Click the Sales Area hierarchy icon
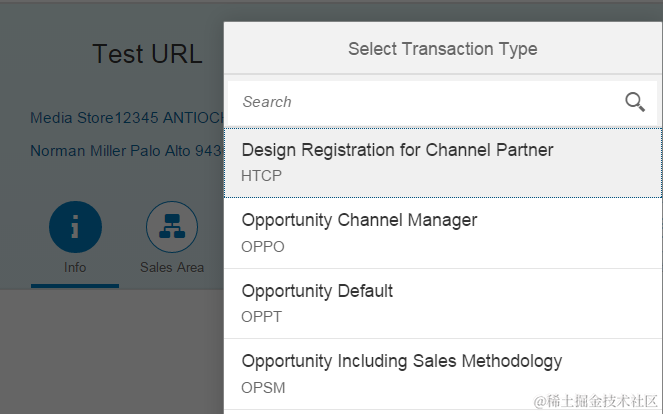This screenshot has height=414, width=663. pos(172,227)
